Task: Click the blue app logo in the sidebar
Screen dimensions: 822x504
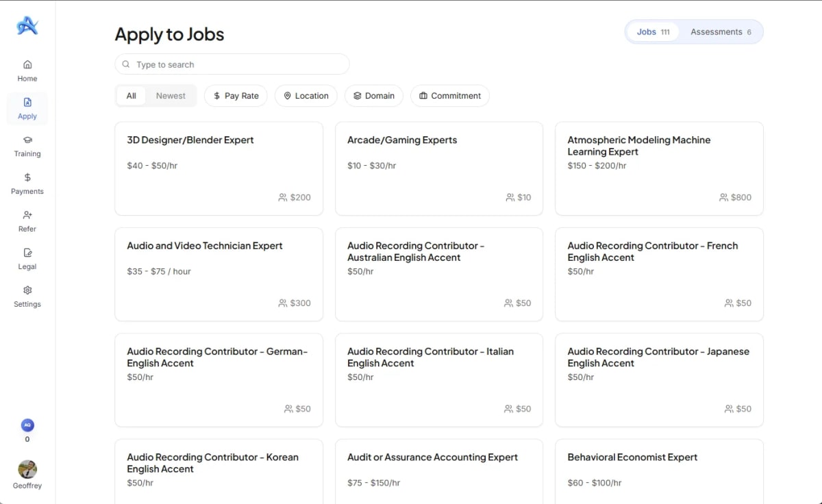Action: tap(27, 25)
